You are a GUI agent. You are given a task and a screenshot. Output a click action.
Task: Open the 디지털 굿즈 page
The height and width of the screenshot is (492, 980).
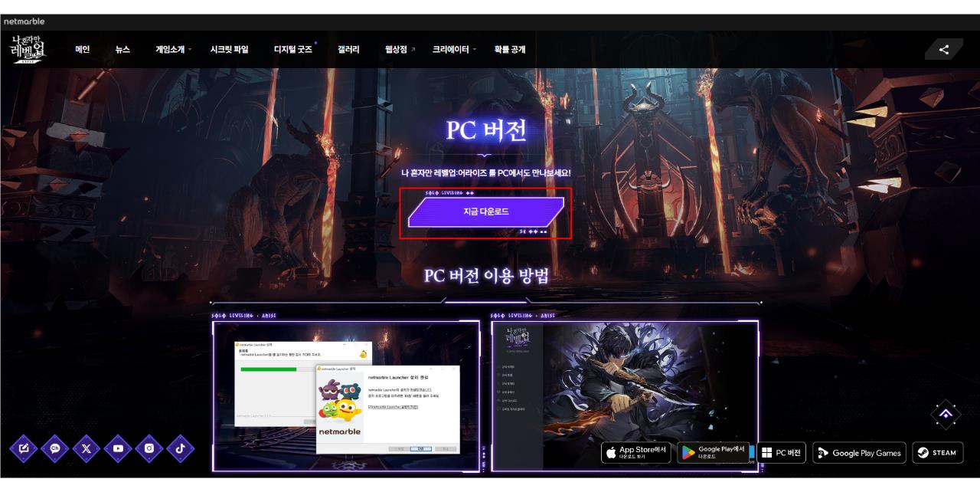292,48
